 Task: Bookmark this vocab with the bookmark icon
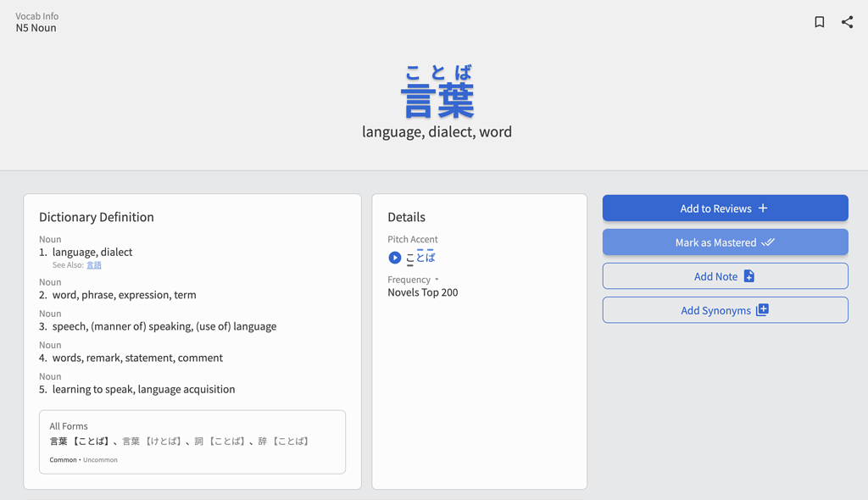[x=820, y=22]
